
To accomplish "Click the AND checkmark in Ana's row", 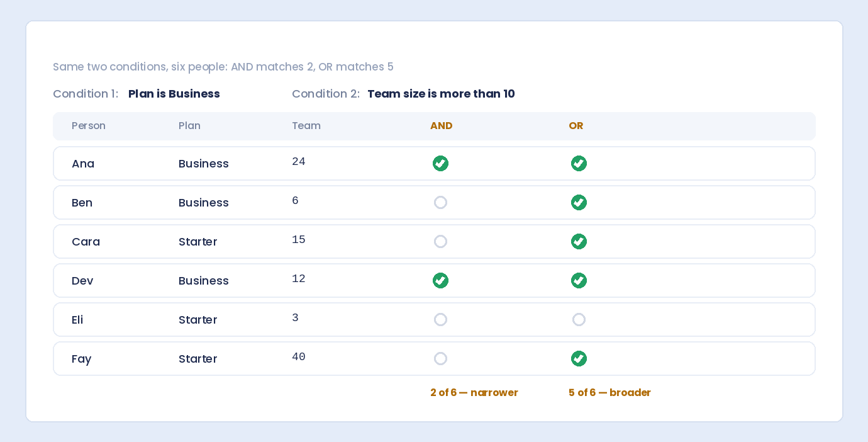I will pos(440,164).
